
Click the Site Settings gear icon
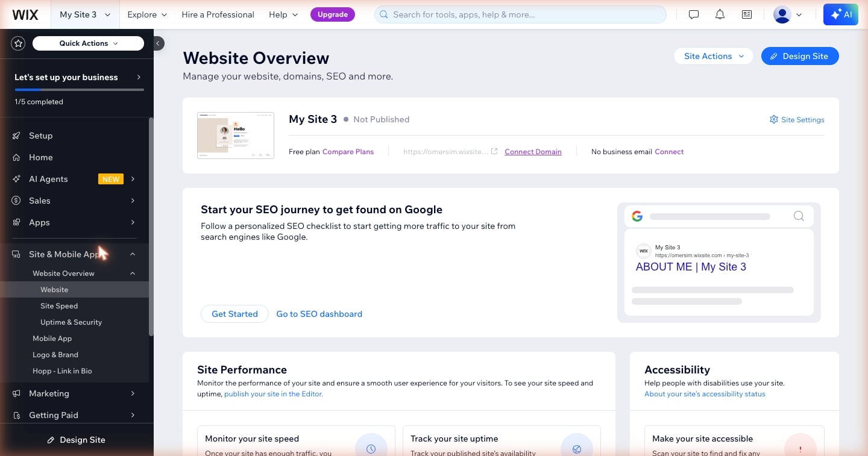(774, 119)
